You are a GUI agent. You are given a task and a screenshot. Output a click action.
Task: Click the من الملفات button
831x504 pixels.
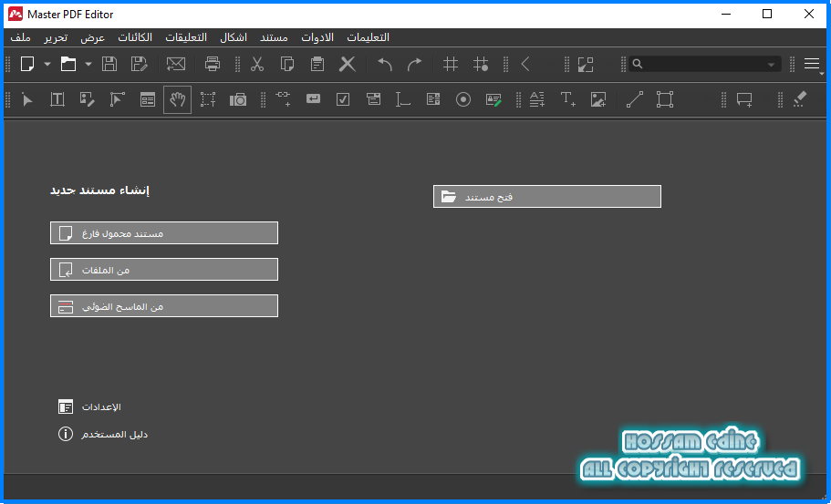[x=164, y=270]
